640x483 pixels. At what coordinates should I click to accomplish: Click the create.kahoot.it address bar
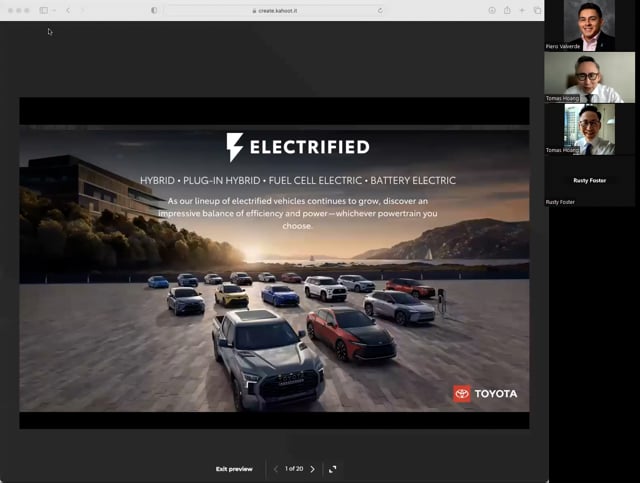(275, 11)
